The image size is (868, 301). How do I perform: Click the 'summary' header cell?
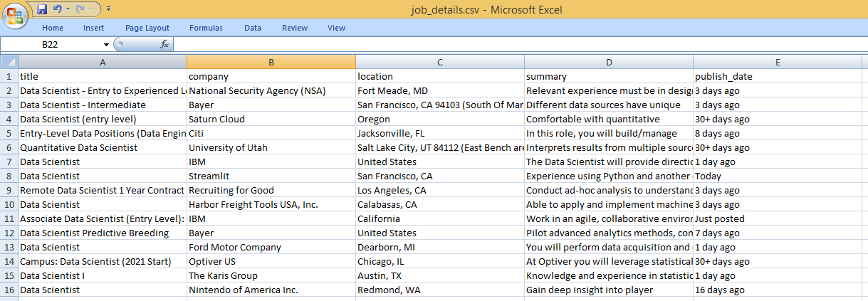click(608, 76)
